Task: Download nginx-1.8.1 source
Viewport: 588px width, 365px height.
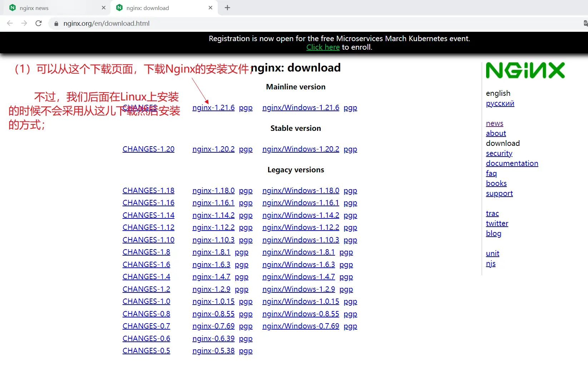Action: pyautogui.click(x=211, y=252)
